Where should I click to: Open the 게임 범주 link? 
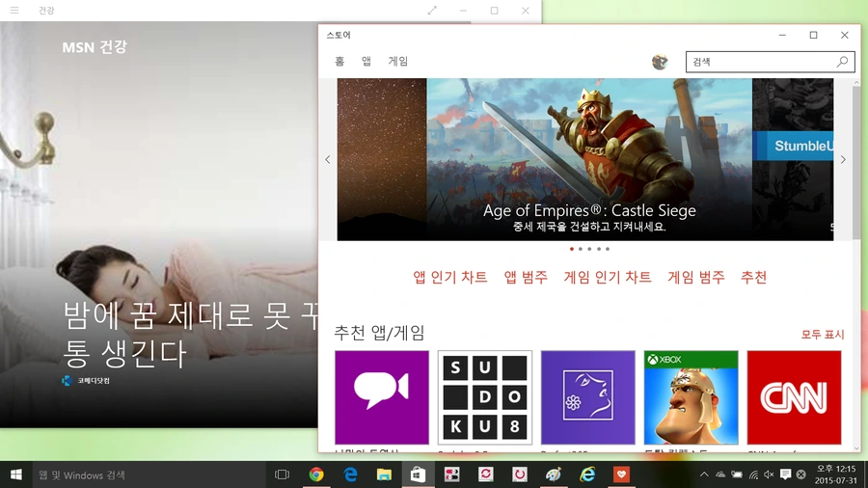pyautogui.click(x=695, y=277)
